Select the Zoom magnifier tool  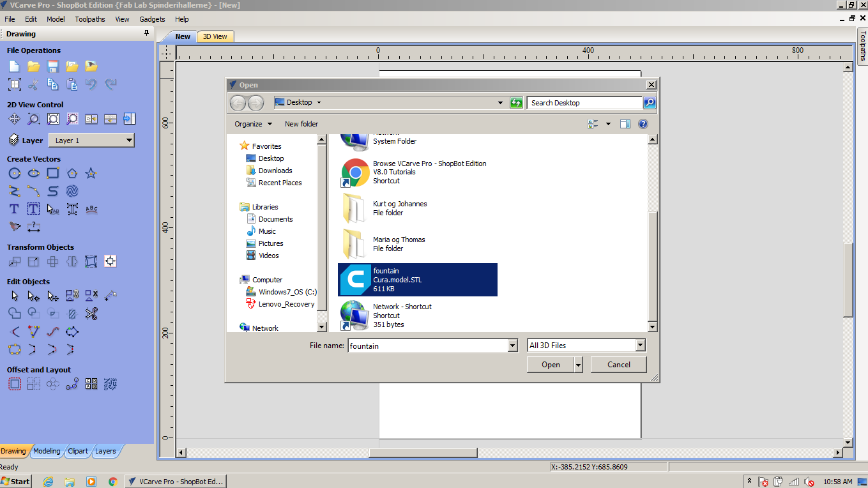[x=33, y=119]
